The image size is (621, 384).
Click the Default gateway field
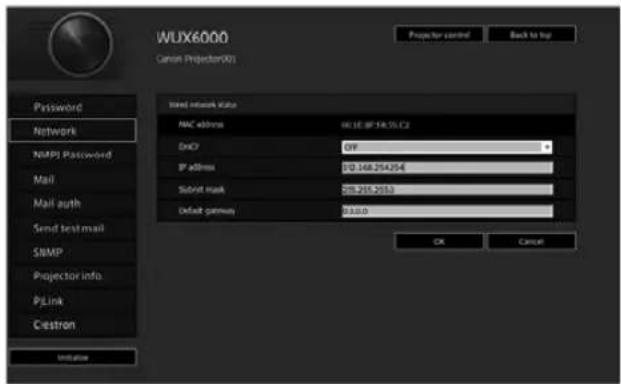[447, 211]
